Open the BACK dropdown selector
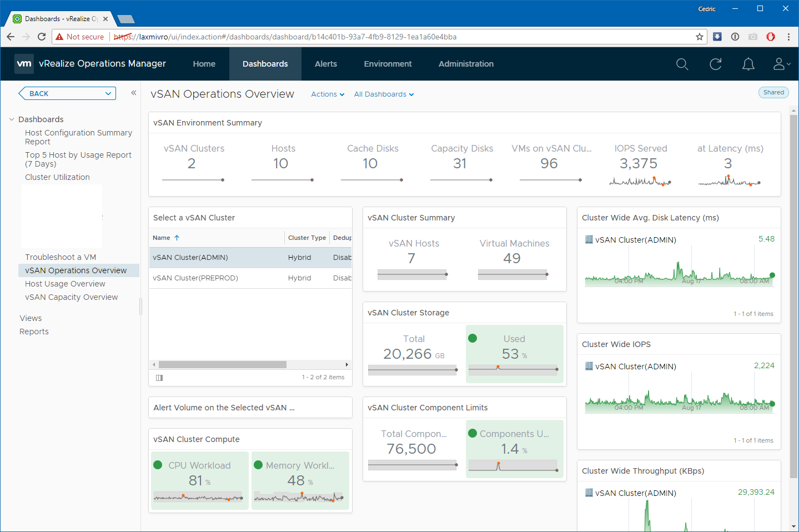The image size is (799, 532). (x=67, y=93)
